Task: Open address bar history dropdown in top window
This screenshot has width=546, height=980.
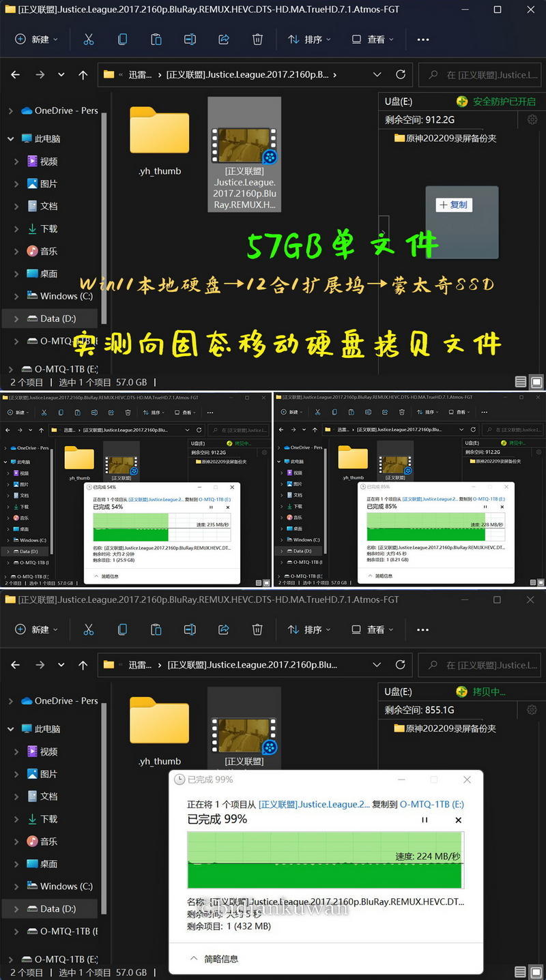Action: [377, 74]
